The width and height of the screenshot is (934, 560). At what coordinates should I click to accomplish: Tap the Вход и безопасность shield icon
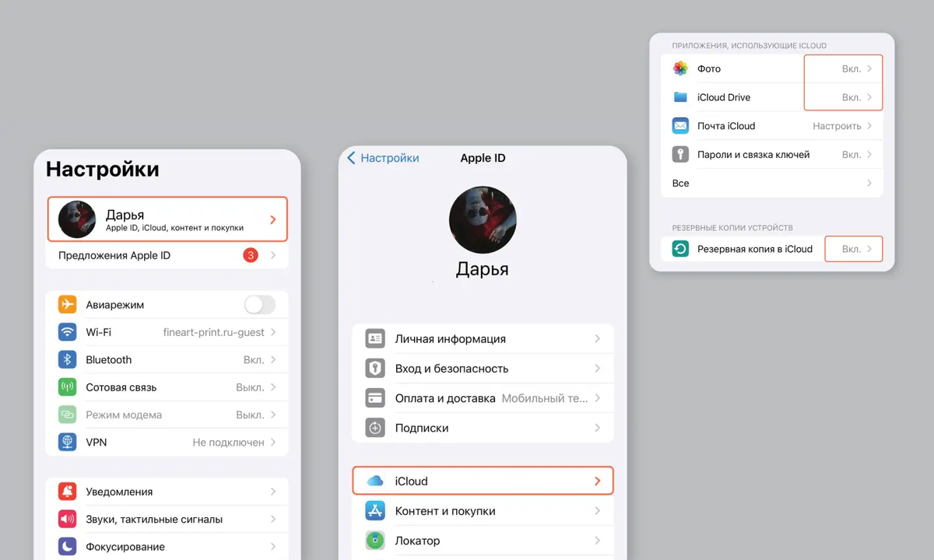pyautogui.click(x=375, y=369)
